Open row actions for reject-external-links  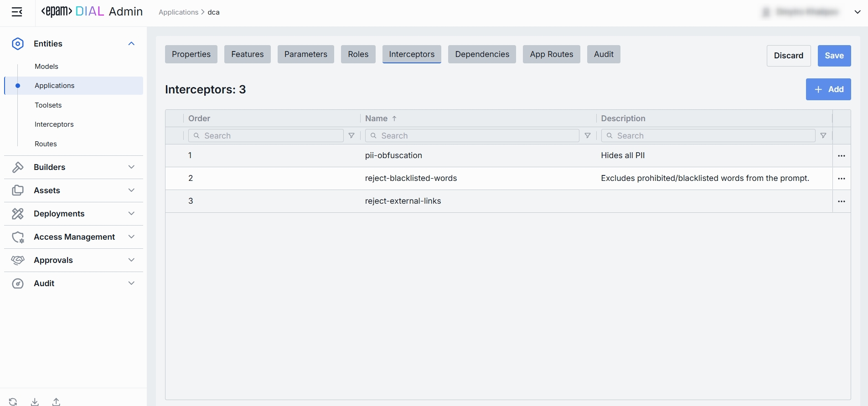842,201
